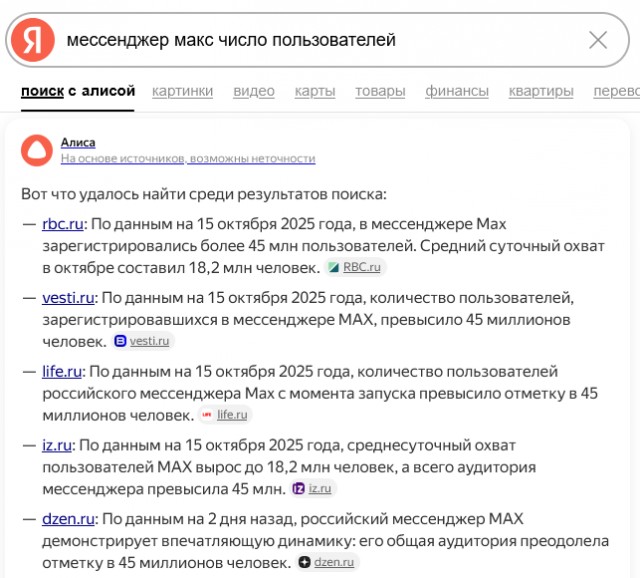Image resolution: width=640 pixels, height=578 pixels.
Task: Click the life.ru favicon icon
Action: (x=207, y=415)
